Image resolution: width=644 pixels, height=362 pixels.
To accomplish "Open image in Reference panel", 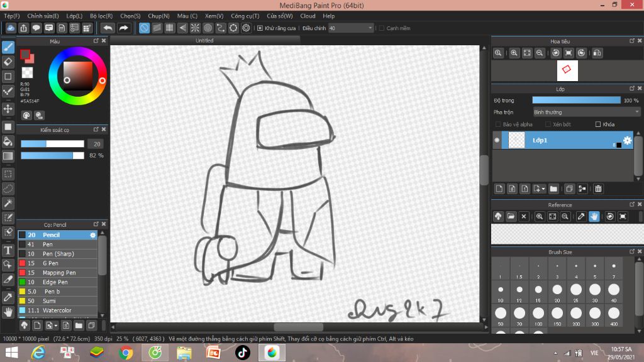I will click(x=511, y=216).
